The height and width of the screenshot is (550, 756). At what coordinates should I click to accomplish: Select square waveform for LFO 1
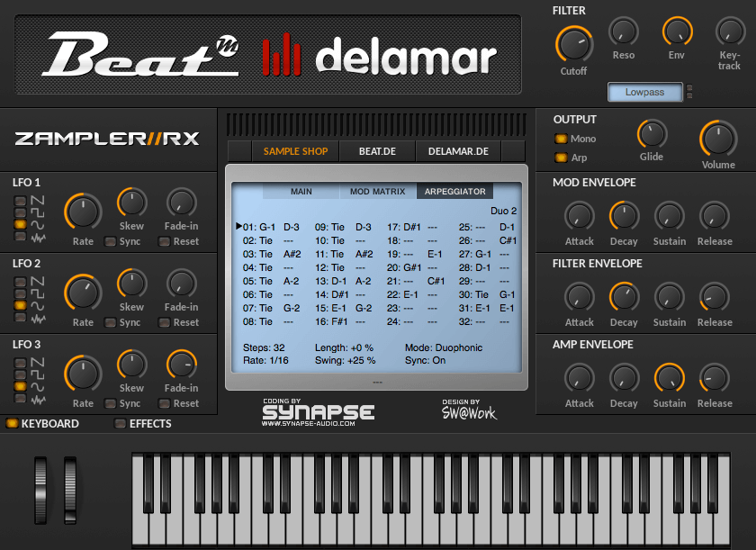(20, 212)
